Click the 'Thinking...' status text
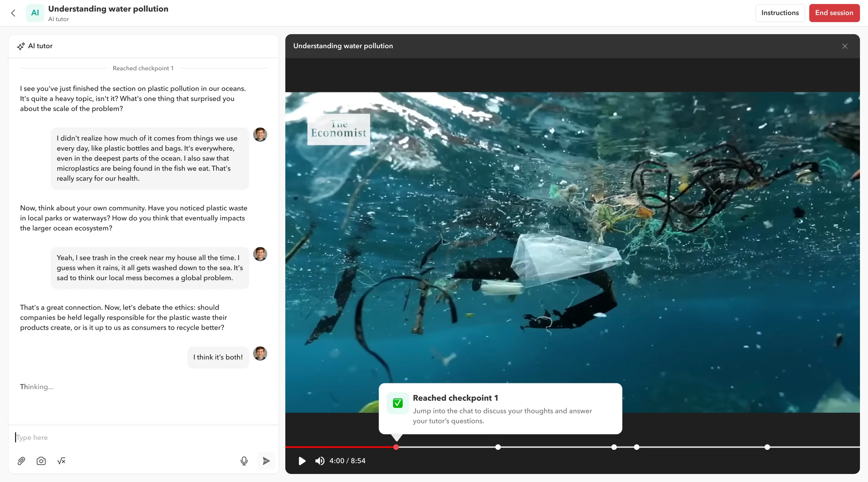Screen dimensions: 868x482 (37, 387)
